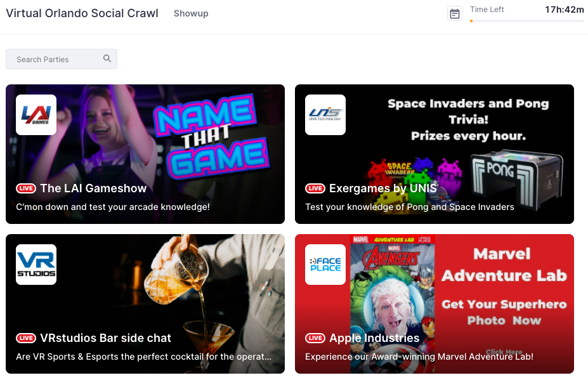Viewport: 588px width, 380px height.
Task: Open the VR Studios logo
Action: click(x=36, y=265)
